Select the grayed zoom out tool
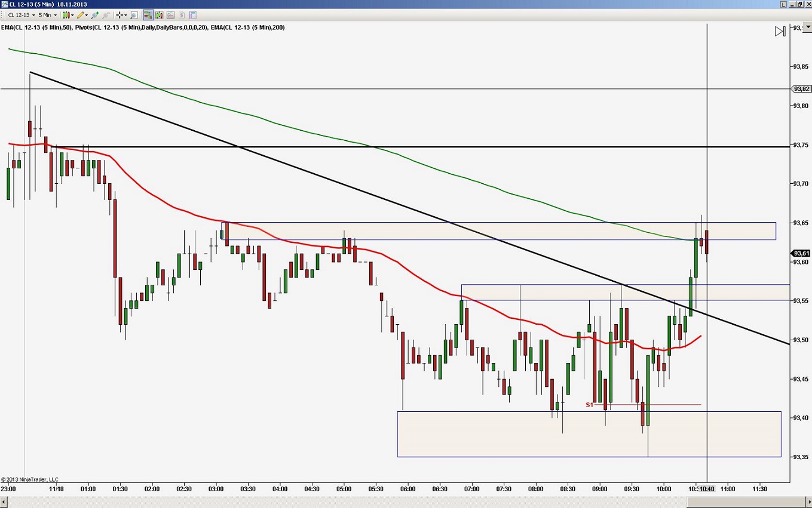This screenshot has width=812, height=508. click(106, 15)
